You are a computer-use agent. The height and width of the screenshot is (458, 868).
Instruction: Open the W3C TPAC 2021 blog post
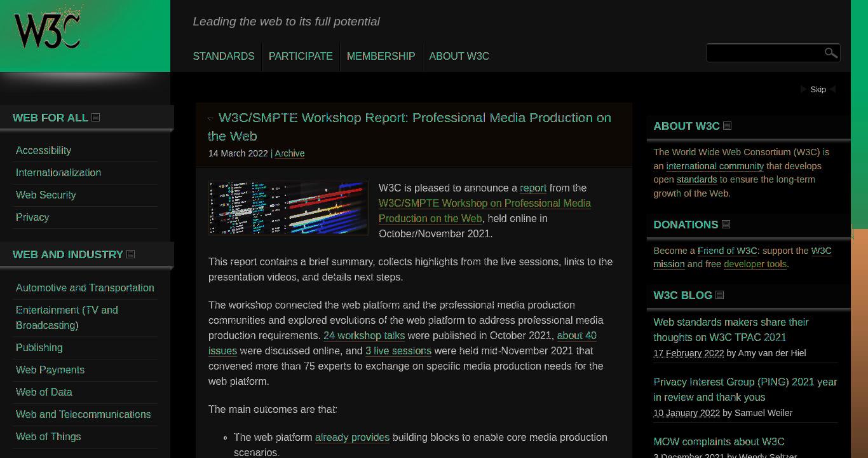731,330
